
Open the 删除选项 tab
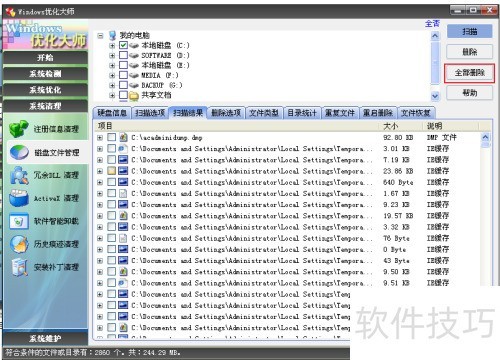coord(226,113)
